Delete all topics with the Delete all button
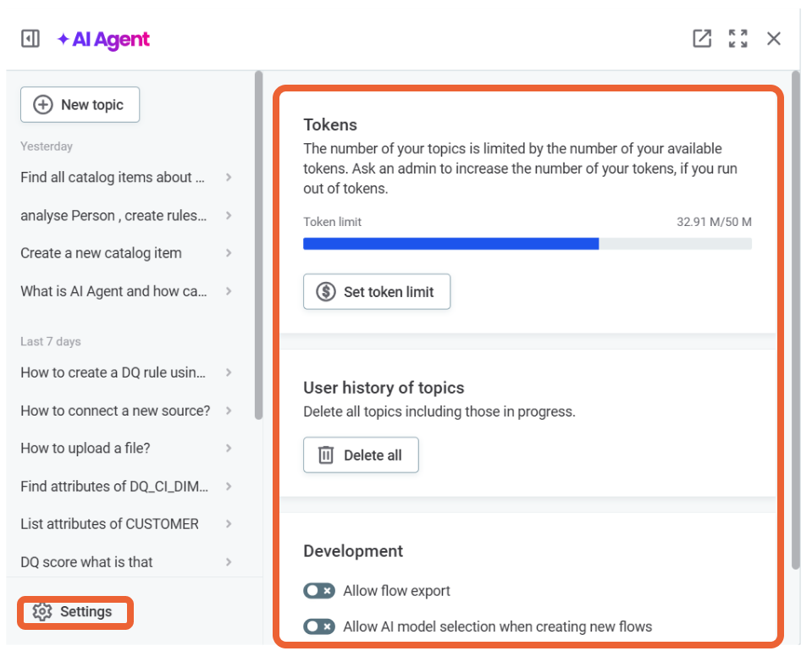The width and height of the screenshot is (812, 651). [361, 455]
